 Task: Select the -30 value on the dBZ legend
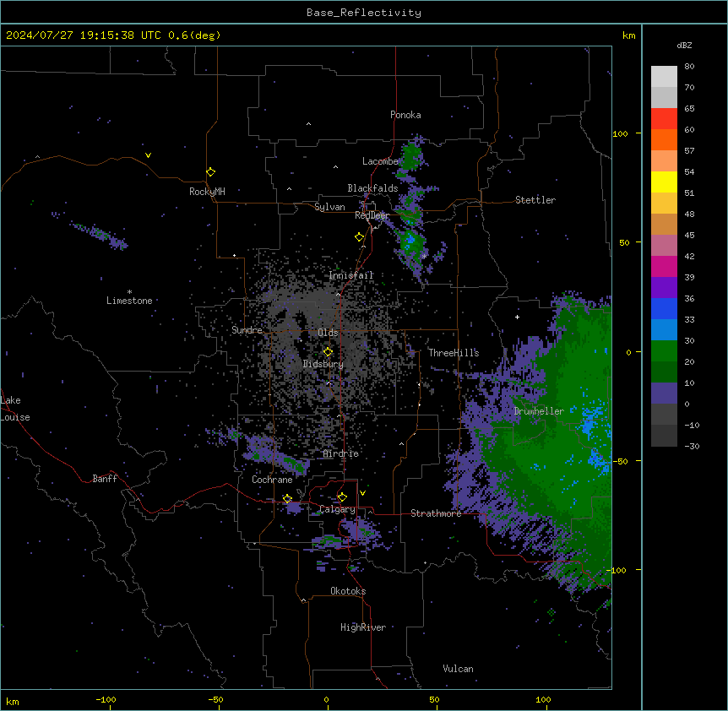pyautogui.click(x=692, y=447)
